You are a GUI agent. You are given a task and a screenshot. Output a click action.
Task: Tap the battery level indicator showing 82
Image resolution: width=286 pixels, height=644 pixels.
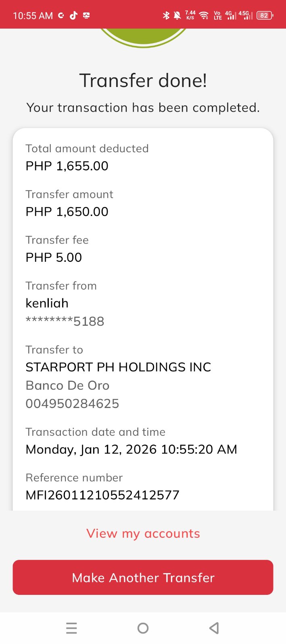click(x=265, y=15)
